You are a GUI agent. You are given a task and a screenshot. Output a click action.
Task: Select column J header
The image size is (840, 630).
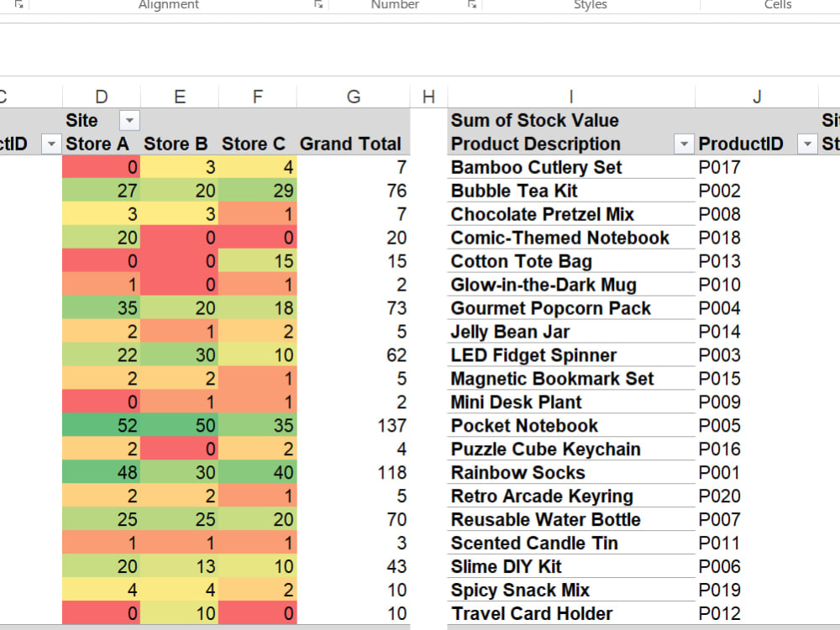[x=757, y=97]
